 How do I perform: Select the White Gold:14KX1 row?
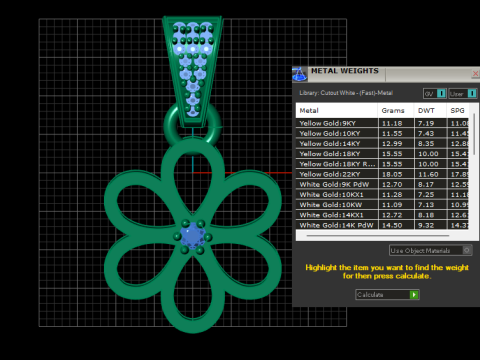[382, 215]
